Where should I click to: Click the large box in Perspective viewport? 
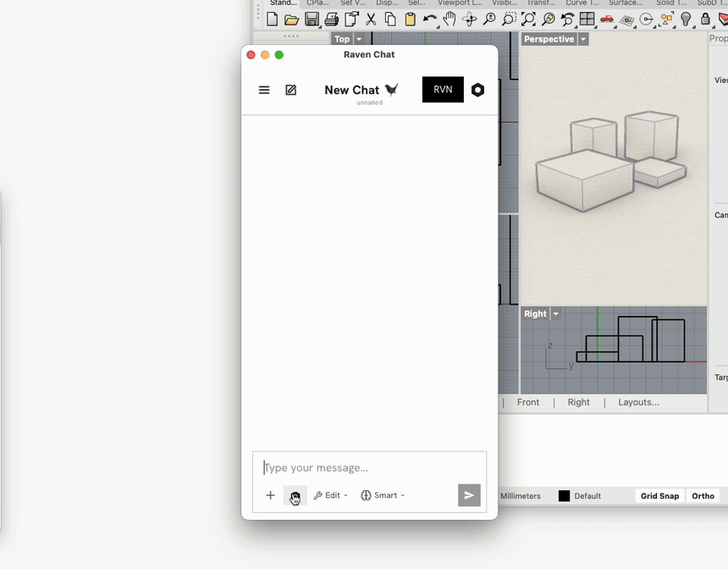click(x=585, y=180)
